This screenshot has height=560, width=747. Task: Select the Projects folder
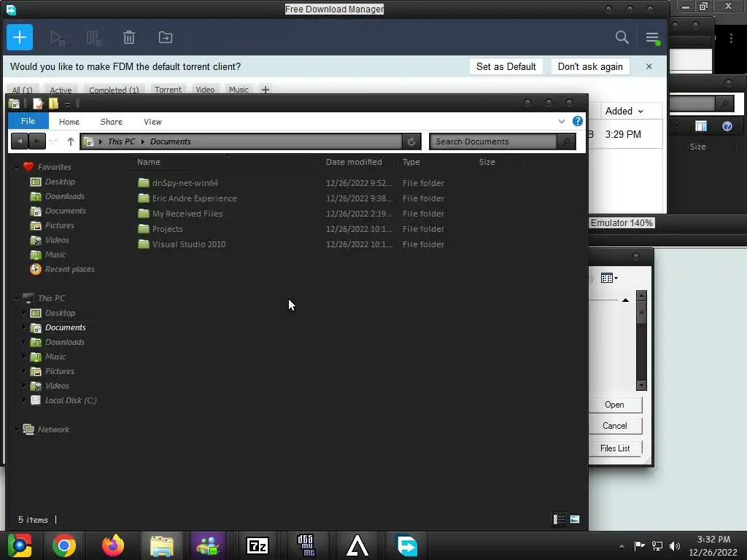coord(167,228)
